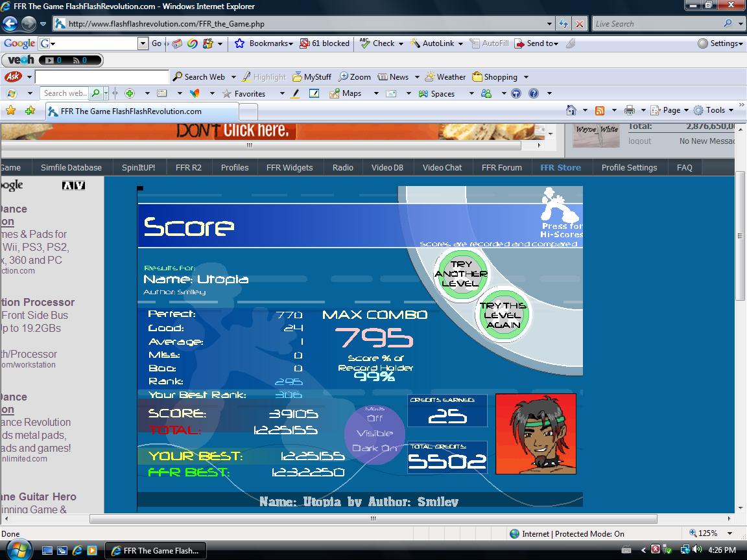This screenshot has width=747, height=560.
Task: Open the Tools menu dropdown
Action: [x=713, y=110]
